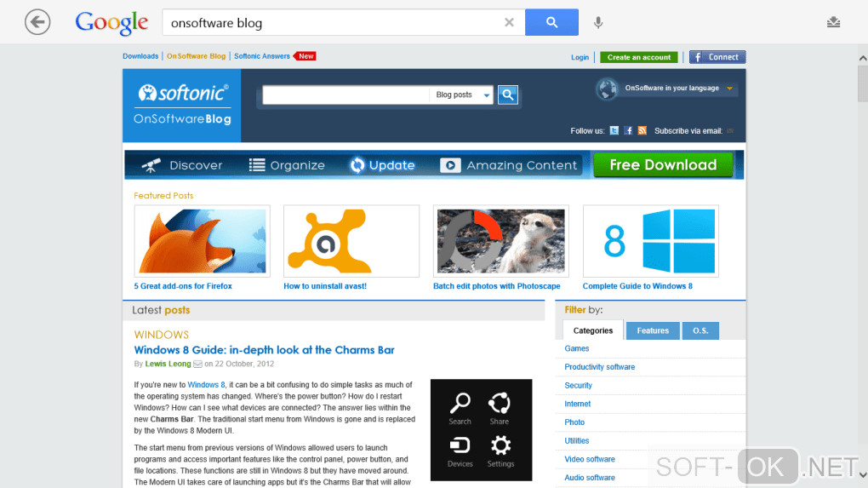Filter by Internet category

577,404
